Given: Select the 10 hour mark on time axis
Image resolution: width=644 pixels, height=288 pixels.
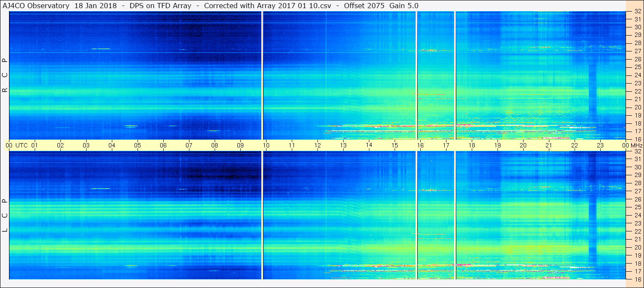Looking at the screenshot, I should tap(266, 146).
